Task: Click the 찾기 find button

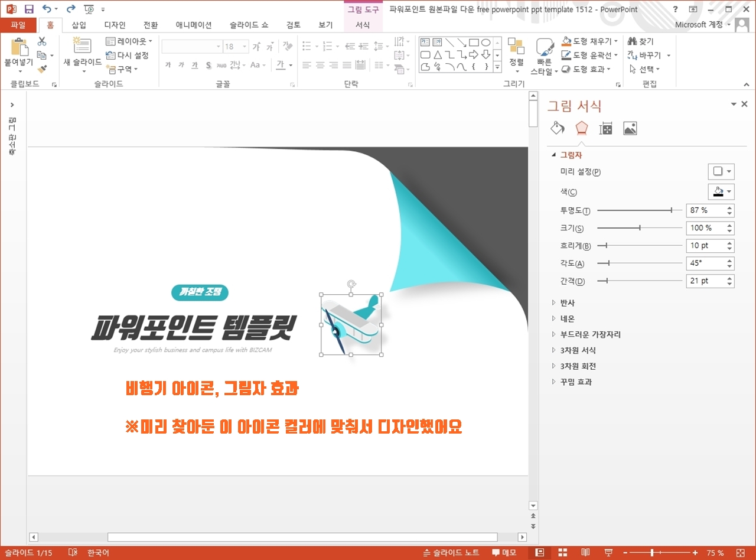Action: tap(641, 41)
